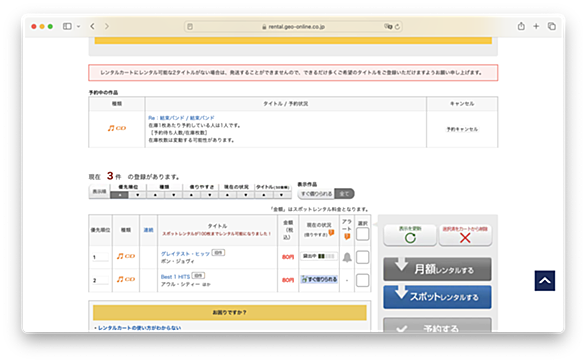Click the blue スポットレンタルする button
This screenshot has height=362, width=586.
click(x=437, y=297)
